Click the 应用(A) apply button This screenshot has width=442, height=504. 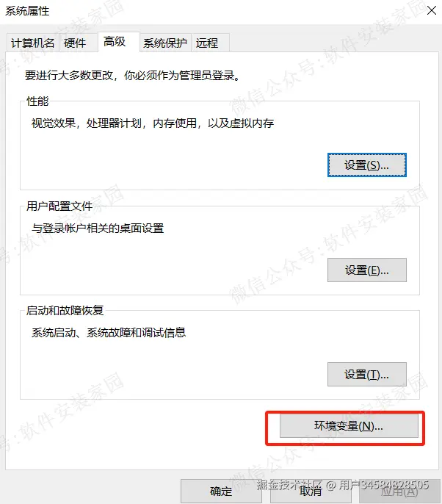[399, 491]
